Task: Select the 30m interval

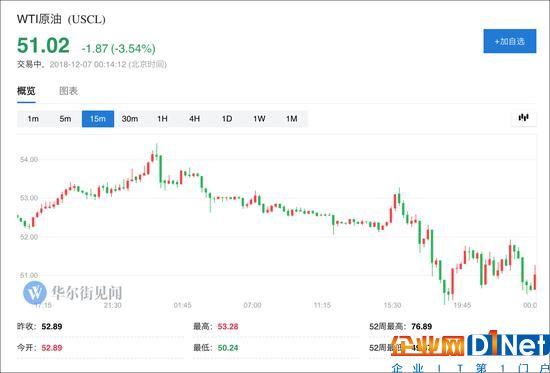Action: [130, 119]
